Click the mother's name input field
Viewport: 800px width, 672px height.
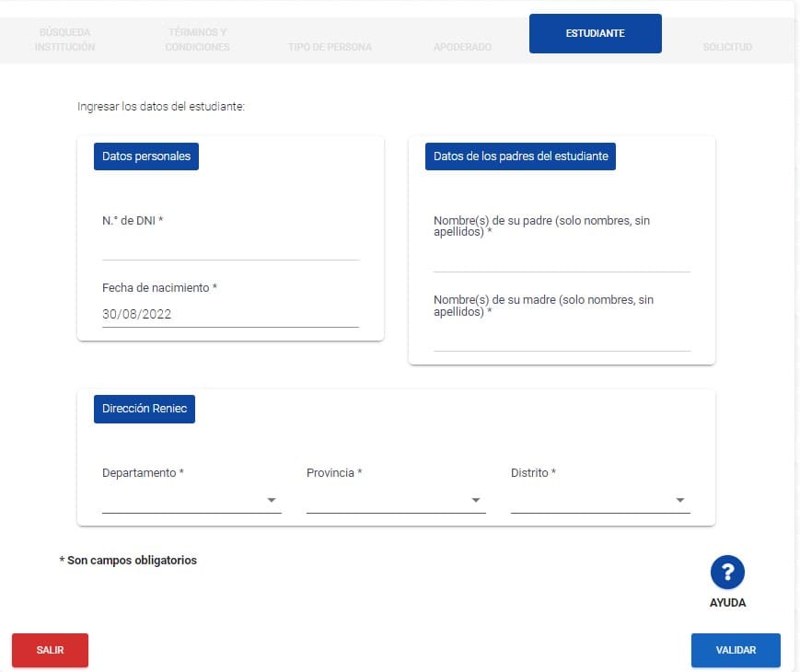[x=562, y=341]
